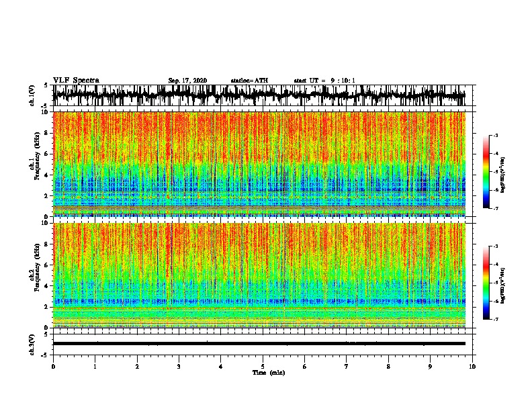The image size is (532, 411).
Task: Click the "2" kHz tick on ch.2 frequency axis
Action: [47, 307]
